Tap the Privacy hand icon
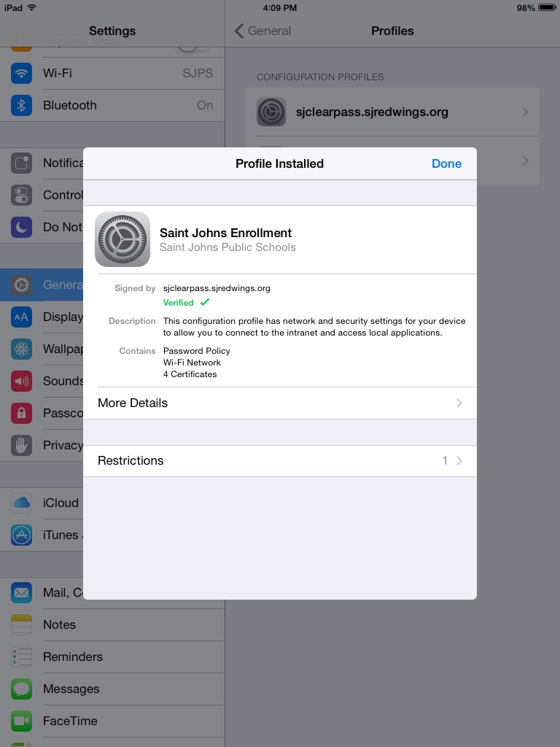The height and width of the screenshot is (747, 560). pos(21,446)
